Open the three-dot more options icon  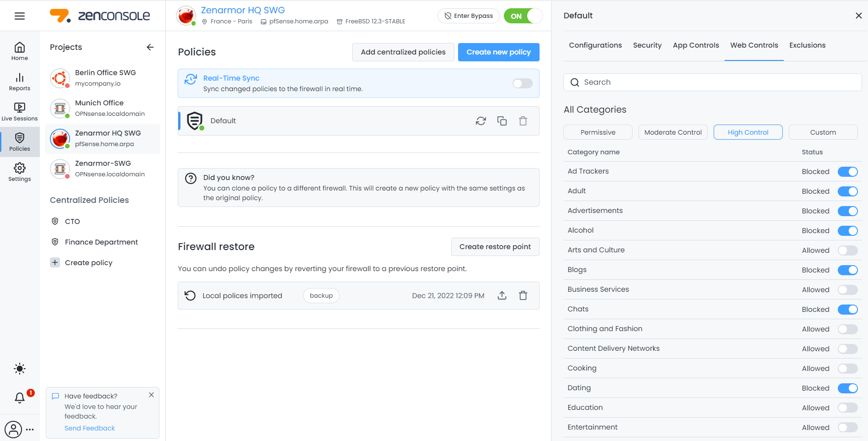pyautogui.click(x=30, y=430)
